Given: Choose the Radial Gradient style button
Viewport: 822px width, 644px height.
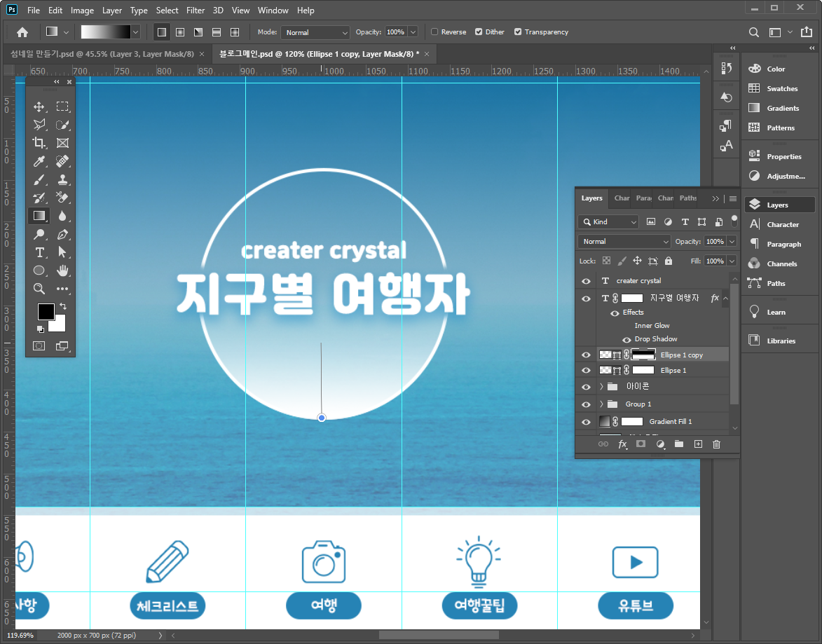Looking at the screenshot, I should 180,32.
